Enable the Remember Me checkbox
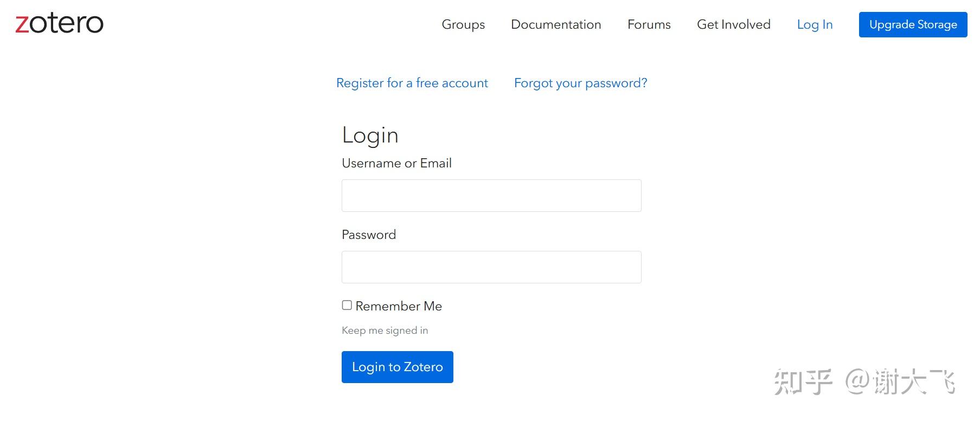 pyautogui.click(x=347, y=306)
